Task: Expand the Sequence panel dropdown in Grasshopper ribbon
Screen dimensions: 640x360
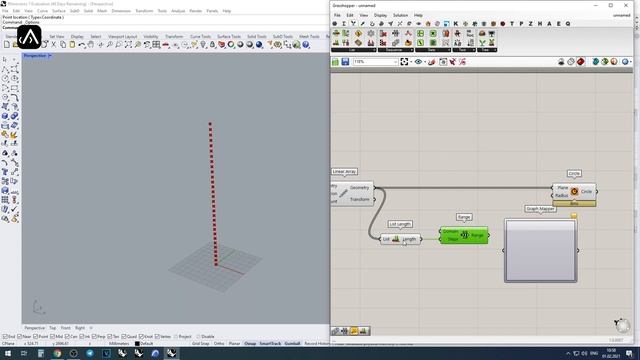Action: [411, 50]
